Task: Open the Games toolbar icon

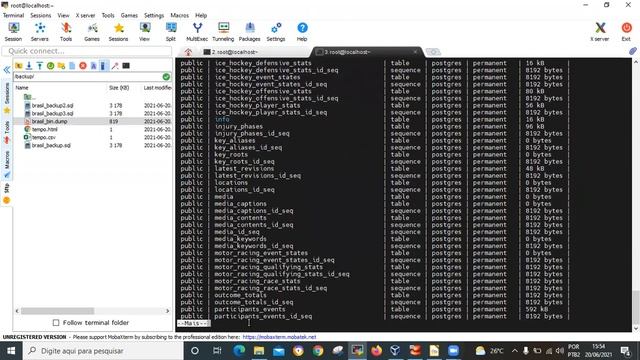Action: click(92, 32)
